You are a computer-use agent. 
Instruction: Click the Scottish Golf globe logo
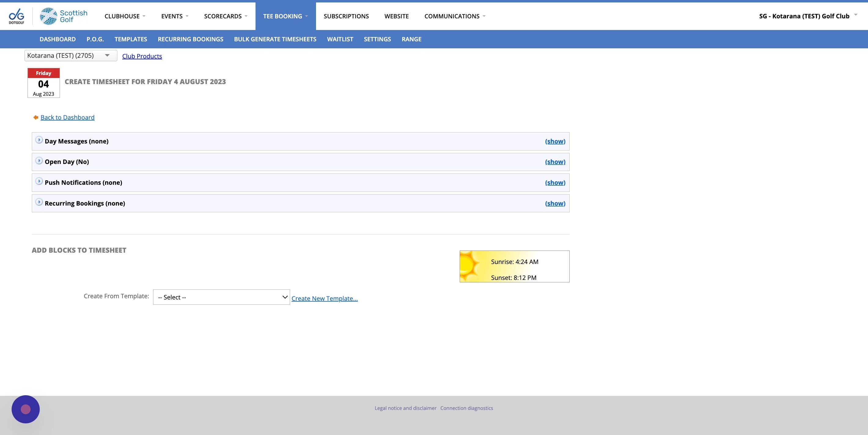click(48, 16)
